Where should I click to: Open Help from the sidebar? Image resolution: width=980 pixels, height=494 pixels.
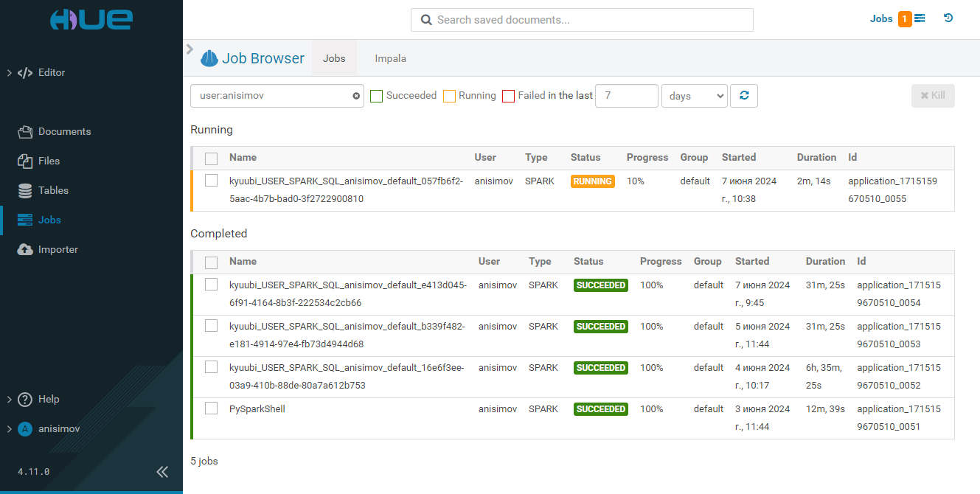(49, 400)
